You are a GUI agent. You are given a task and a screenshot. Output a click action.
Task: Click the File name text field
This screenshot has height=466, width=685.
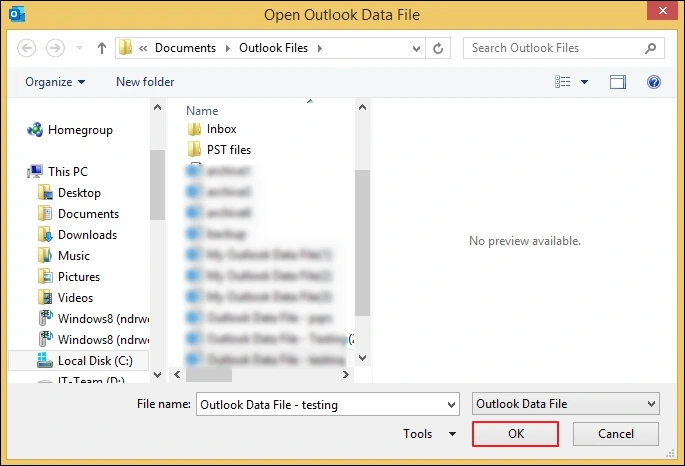(x=321, y=404)
